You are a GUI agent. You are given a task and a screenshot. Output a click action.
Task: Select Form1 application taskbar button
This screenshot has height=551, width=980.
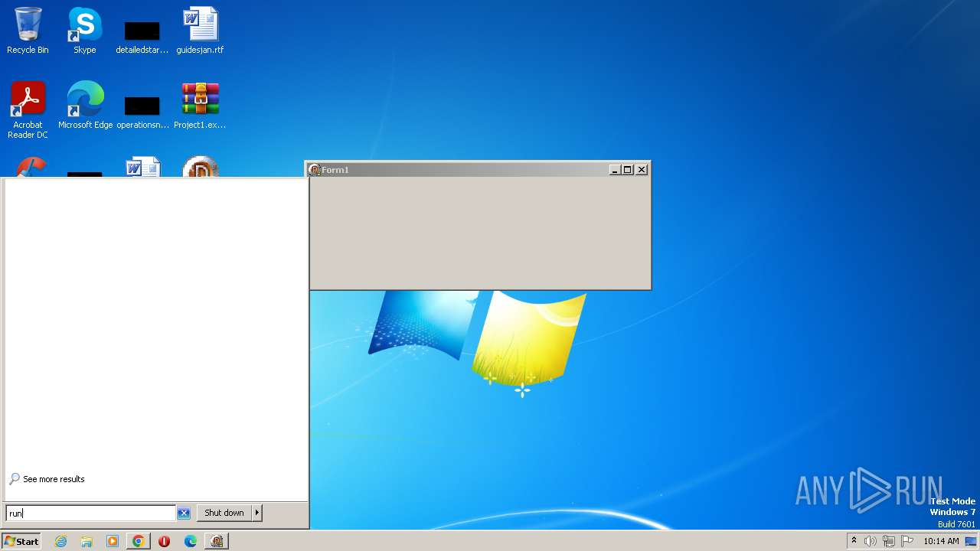217,541
